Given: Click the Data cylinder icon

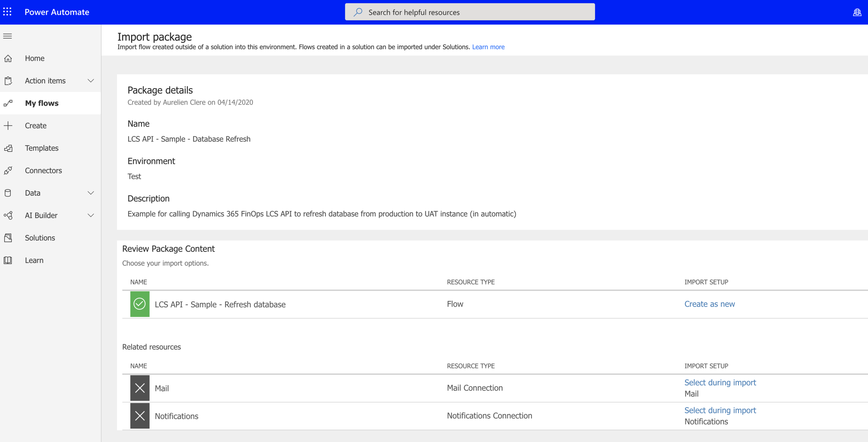Looking at the screenshot, I should click(x=8, y=193).
